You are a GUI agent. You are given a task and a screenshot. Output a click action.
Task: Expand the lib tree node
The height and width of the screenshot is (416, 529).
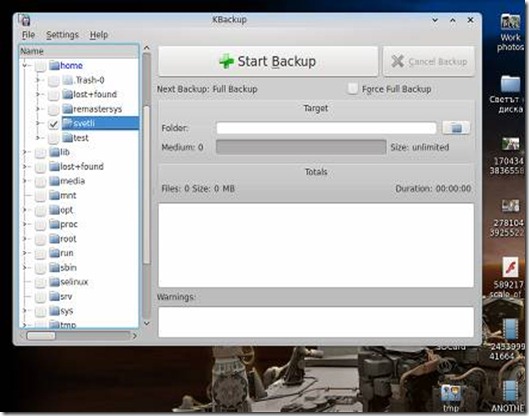point(25,152)
